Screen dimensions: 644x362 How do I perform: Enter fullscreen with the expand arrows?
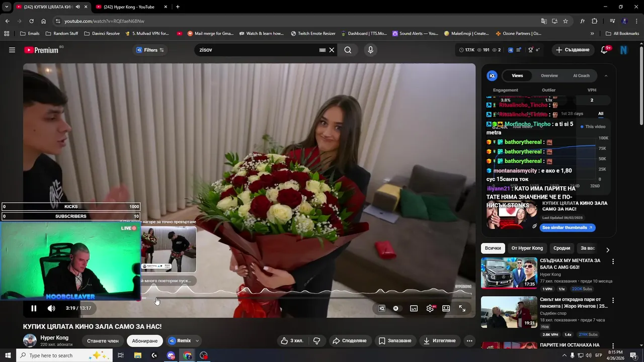point(462,308)
